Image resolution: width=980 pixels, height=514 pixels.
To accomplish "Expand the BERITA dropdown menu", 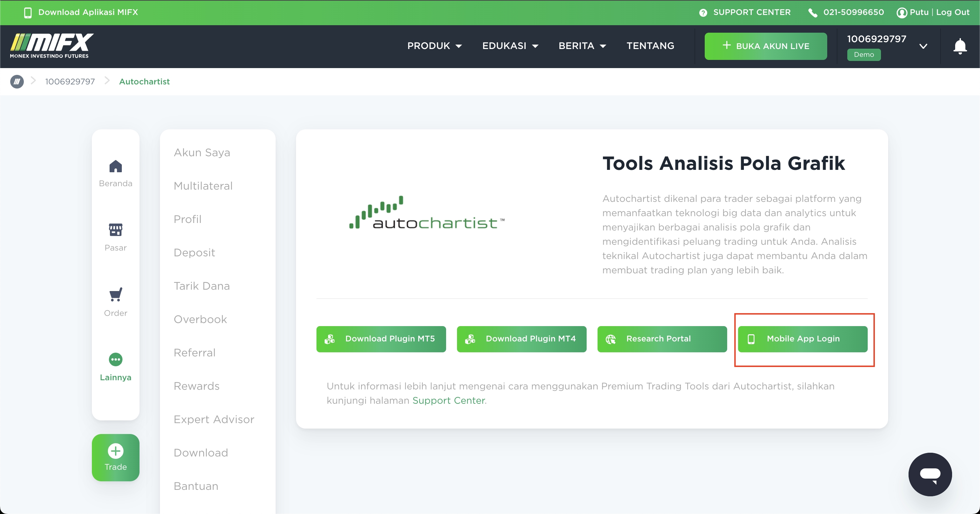I will tap(582, 46).
